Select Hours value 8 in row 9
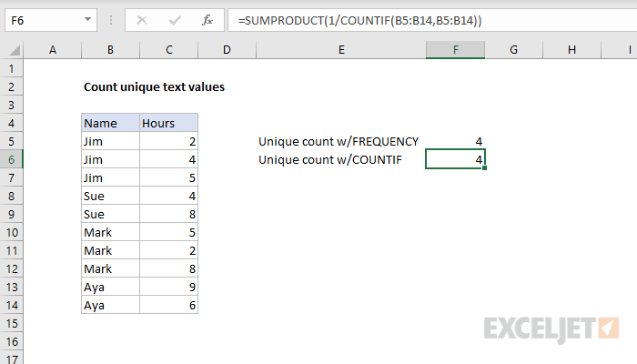637x364 pixels. click(169, 214)
